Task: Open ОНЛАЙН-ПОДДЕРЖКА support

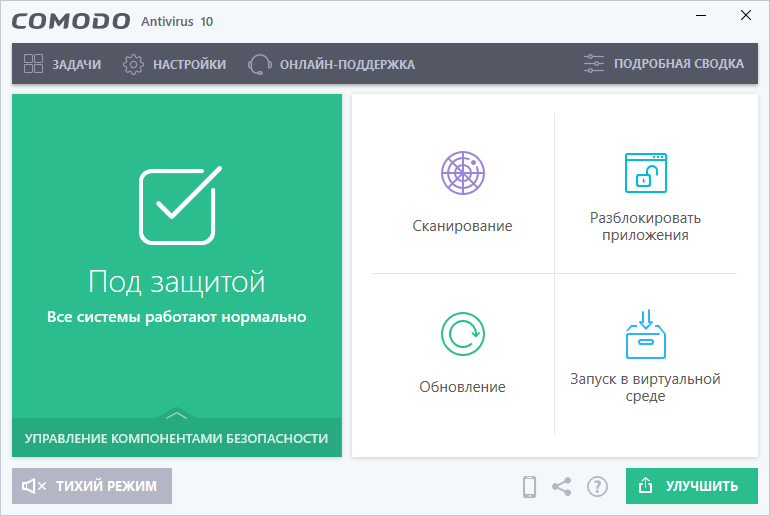Action: (x=331, y=64)
